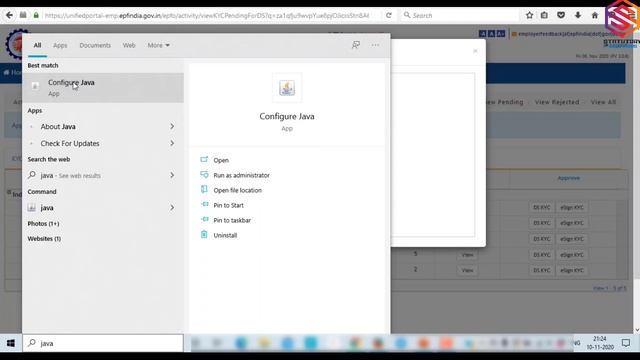Expand java web results chevron
The height and width of the screenshot is (360, 640).
tap(172, 175)
